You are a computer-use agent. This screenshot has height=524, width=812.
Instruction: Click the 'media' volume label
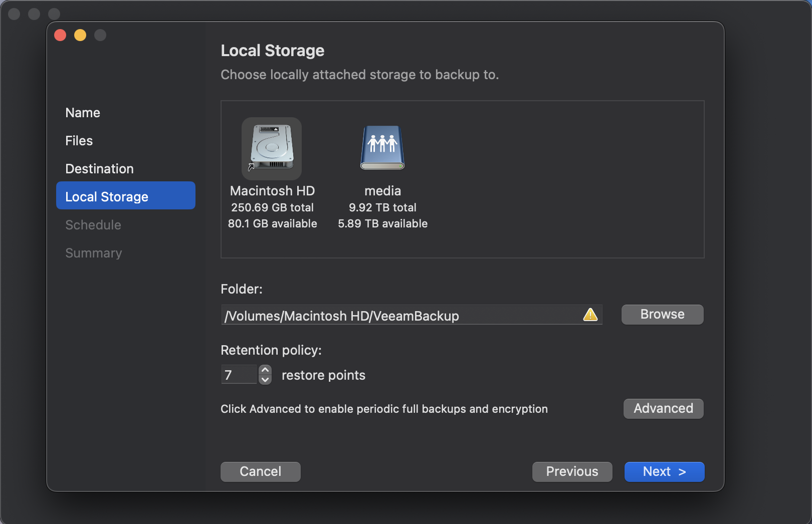(382, 191)
